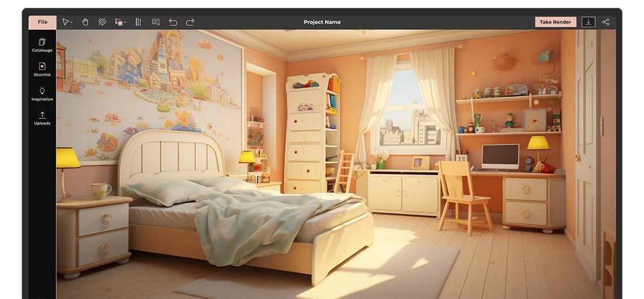Click the Project Name title
Viewport: 644px width, 299px height.
click(x=322, y=22)
